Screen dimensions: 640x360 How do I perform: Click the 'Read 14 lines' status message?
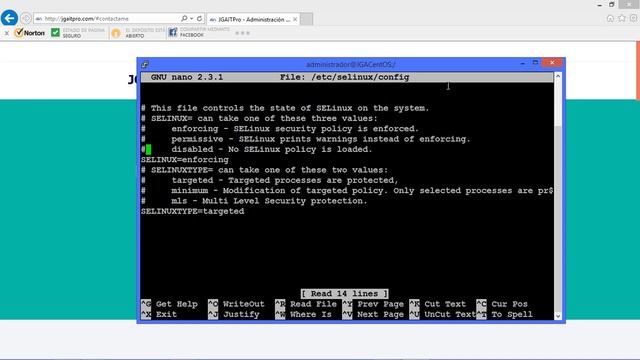[345, 293]
